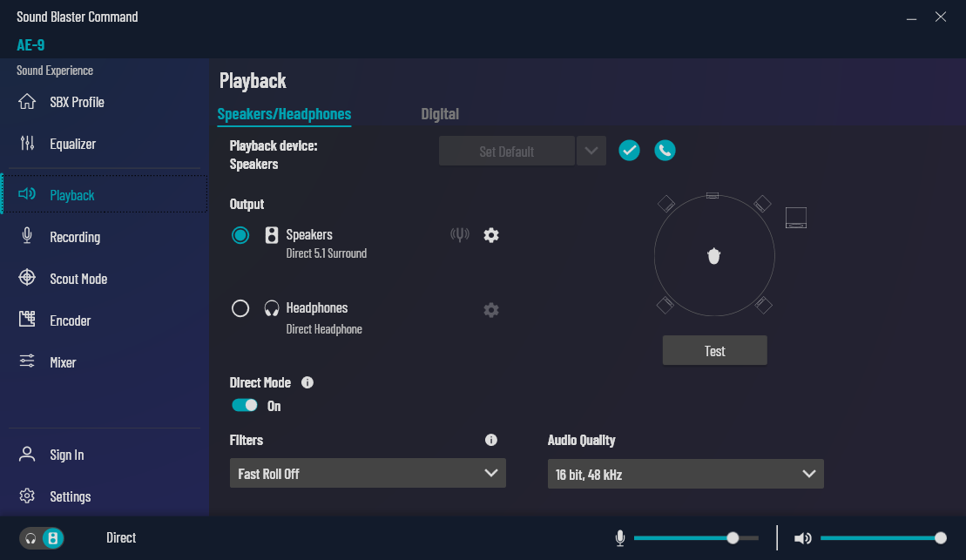Screen dimensions: 966x560
Task: Turn off the Direct Mode toggle
Action: click(245, 406)
